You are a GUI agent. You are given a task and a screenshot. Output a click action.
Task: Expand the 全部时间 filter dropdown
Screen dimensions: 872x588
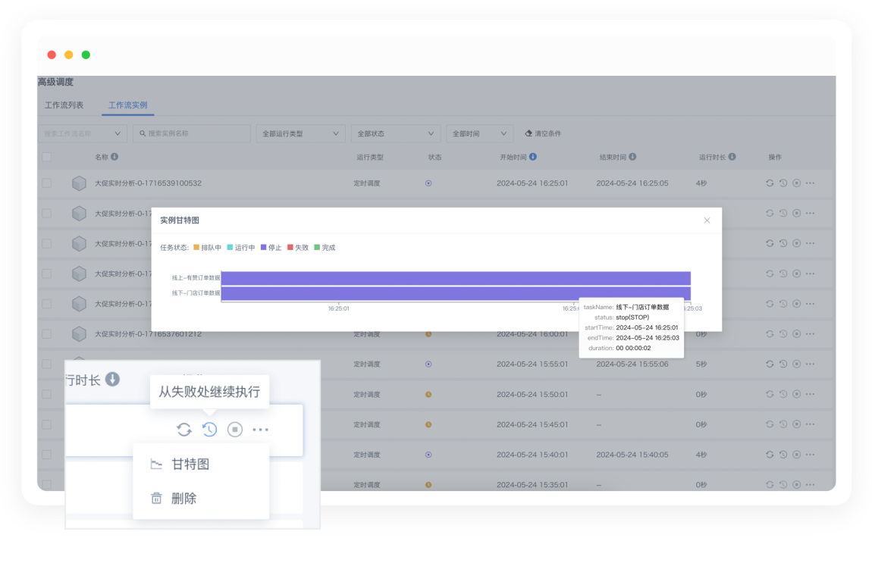[x=479, y=133]
